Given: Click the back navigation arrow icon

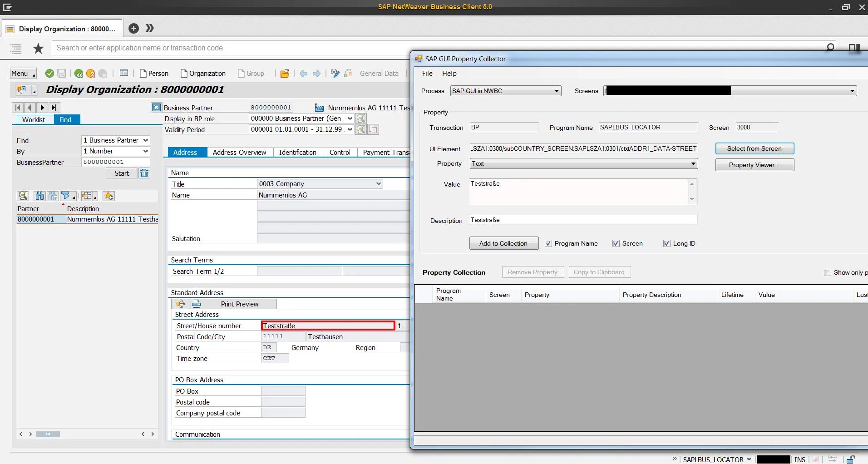Looking at the screenshot, I should (x=303, y=73).
